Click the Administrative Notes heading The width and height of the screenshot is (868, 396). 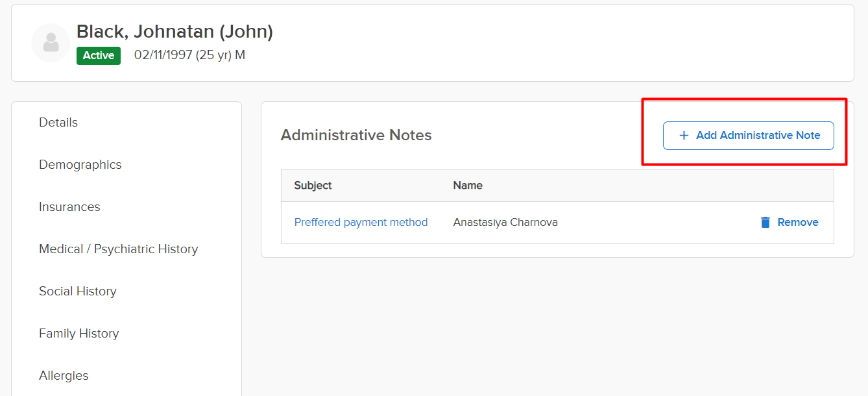click(x=356, y=136)
